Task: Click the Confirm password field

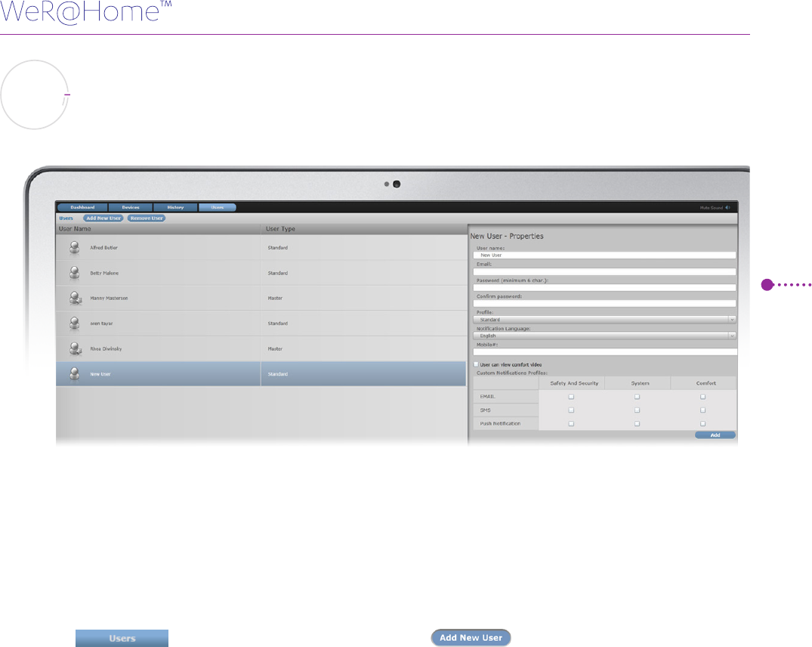Action: pyautogui.click(x=604, y=304)
